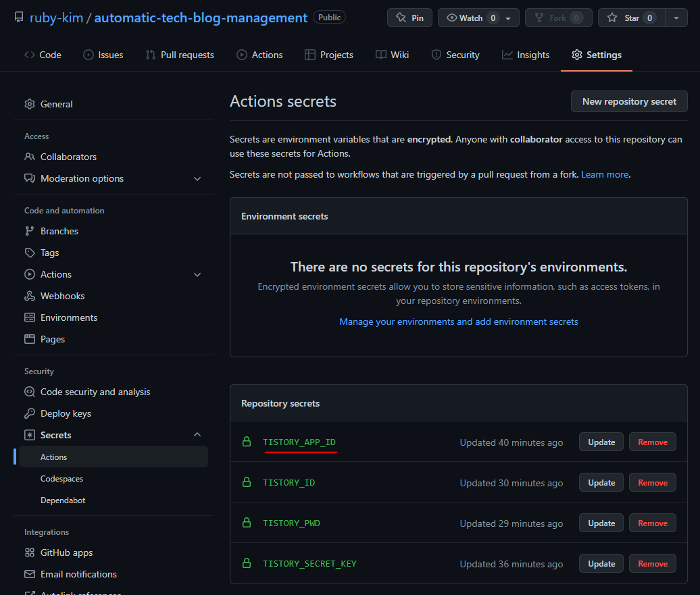Viewport: 700px width, 595px height.
Task: Click the browser icon beside Pages
Action: click(x=30, y=339)
